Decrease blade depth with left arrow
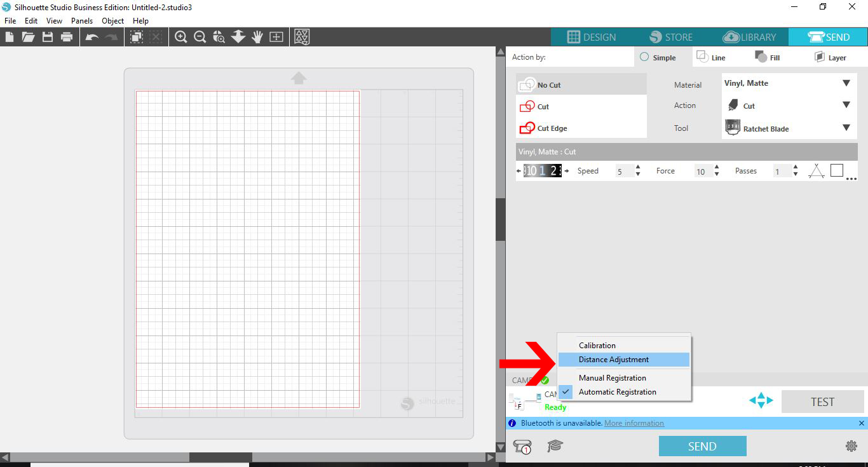Image resolution: width=868 pixels, height=467 pixels. 519,171
